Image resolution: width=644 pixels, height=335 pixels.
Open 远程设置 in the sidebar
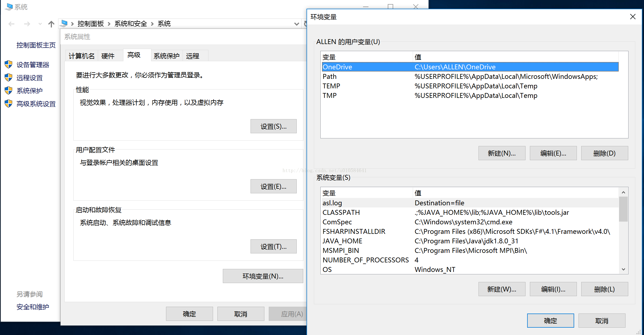tap(29, 77)
